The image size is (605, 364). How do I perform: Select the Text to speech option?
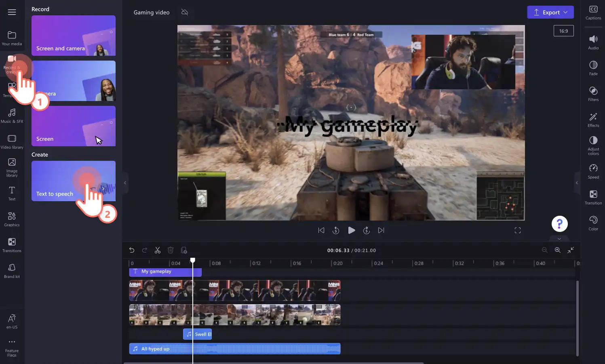74,181
